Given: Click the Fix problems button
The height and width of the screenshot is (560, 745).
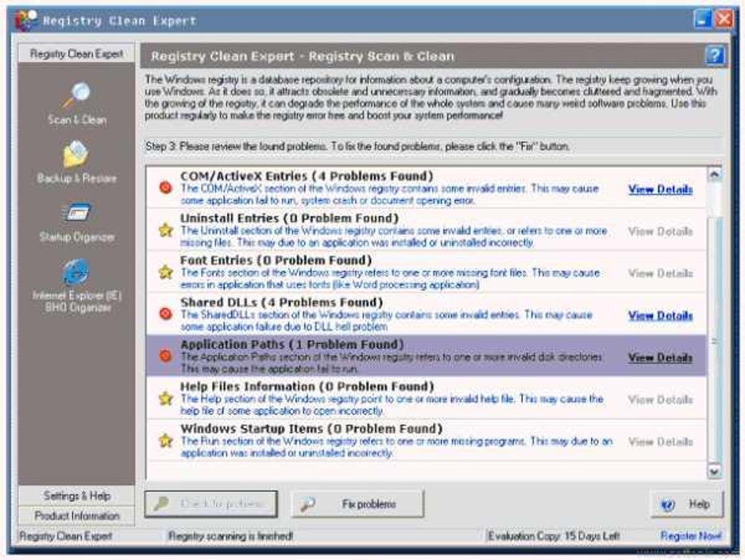Looking at the screenshot, I should (x=357, y=504).
